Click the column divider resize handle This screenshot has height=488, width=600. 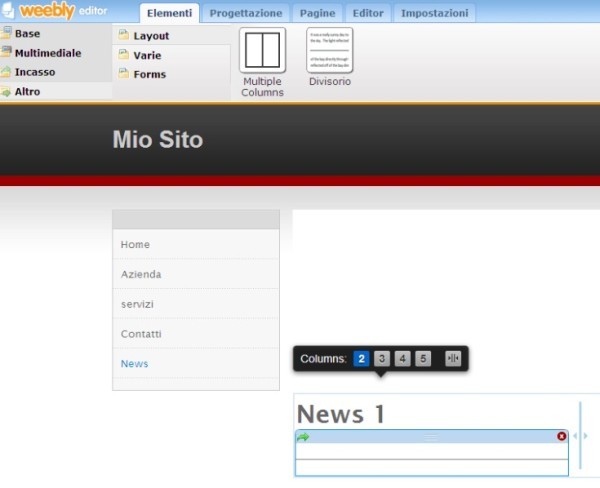coord(580,436)
